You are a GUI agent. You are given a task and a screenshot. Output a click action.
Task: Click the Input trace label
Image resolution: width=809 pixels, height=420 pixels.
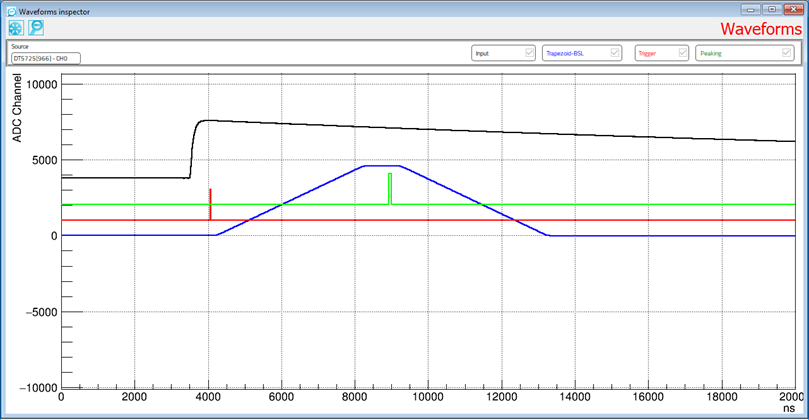482,53
